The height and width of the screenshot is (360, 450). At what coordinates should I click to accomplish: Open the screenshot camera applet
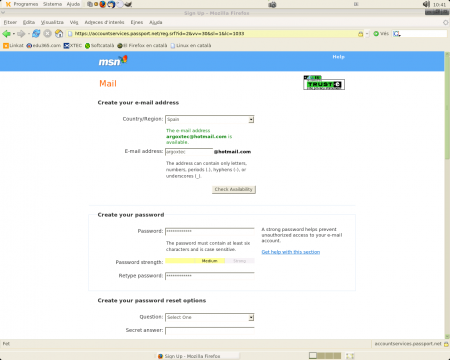(x=272, y=5)
